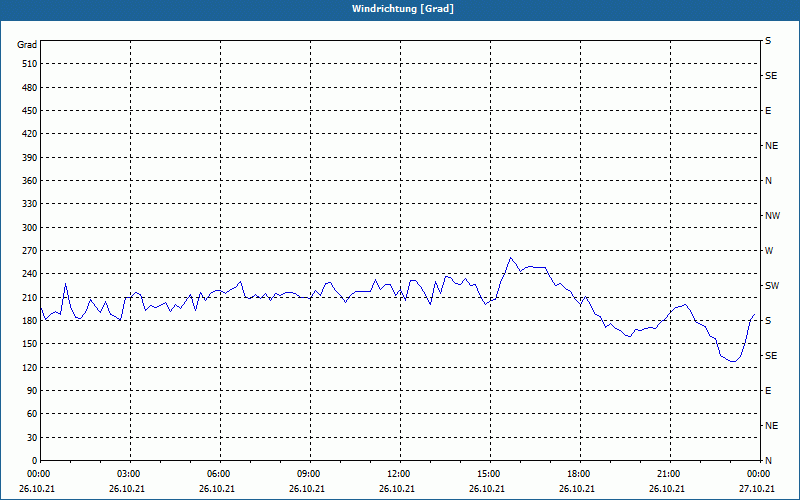Pick the 360 value on the left axis
The width and height of the screenshot is (800, 500).
click(30, 181)
